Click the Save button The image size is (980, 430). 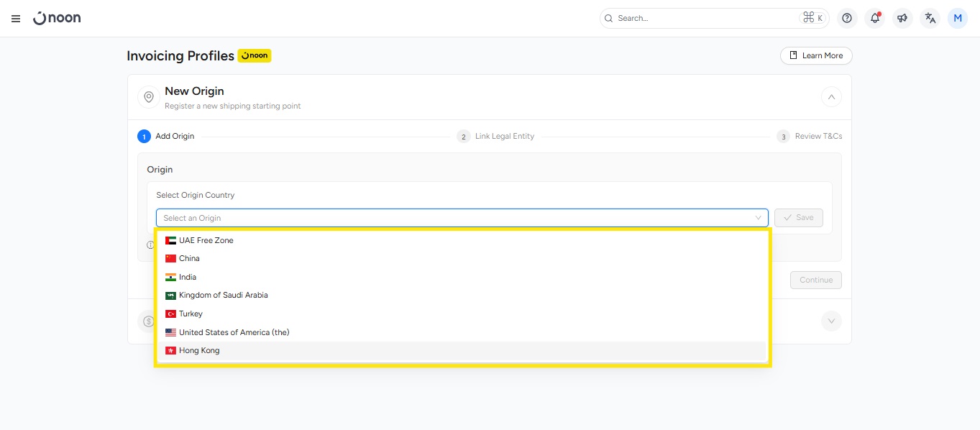click(x=798, y=218)
